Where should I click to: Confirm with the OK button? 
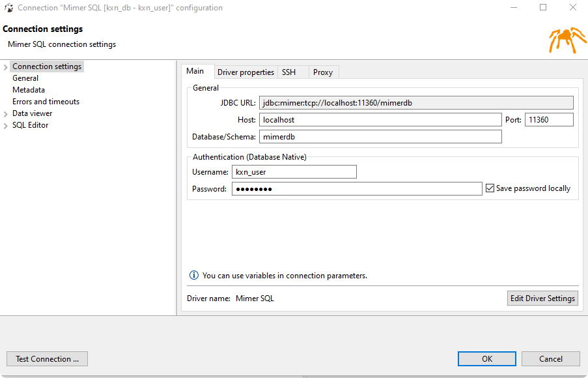click(x=487, y=359)
